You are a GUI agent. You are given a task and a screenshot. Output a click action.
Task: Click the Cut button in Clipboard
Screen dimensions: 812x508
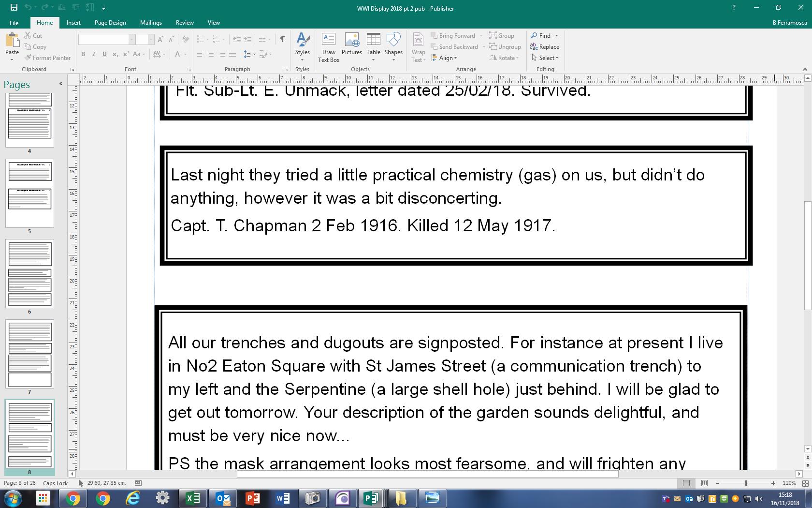(33, 35)
